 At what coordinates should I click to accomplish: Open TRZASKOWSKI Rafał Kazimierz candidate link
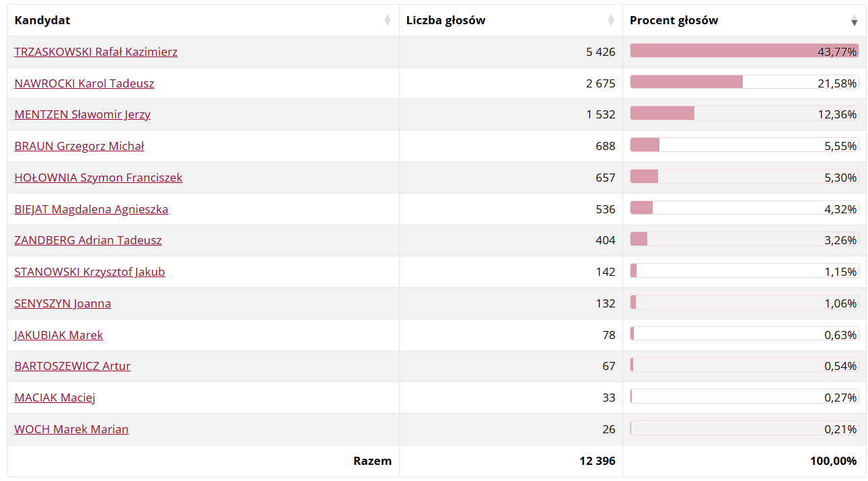point(96,52)
